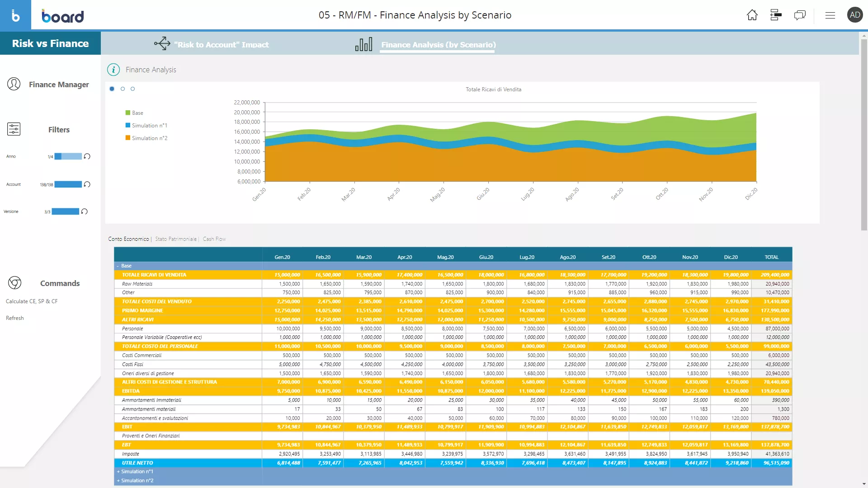The image size is (868, 488).
Task: Go to the Home icon
Action: 752,15
